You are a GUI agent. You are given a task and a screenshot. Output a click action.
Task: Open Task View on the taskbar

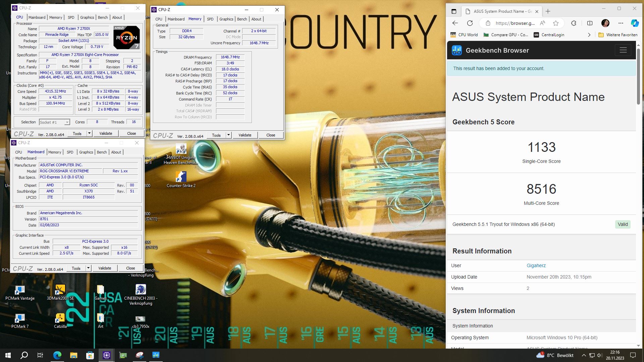click(x=40, y=355)
